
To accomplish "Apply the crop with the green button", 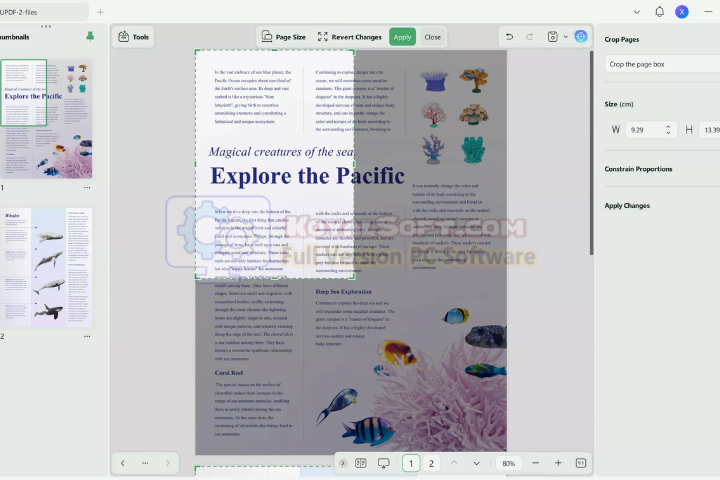I will coord(402,37).
